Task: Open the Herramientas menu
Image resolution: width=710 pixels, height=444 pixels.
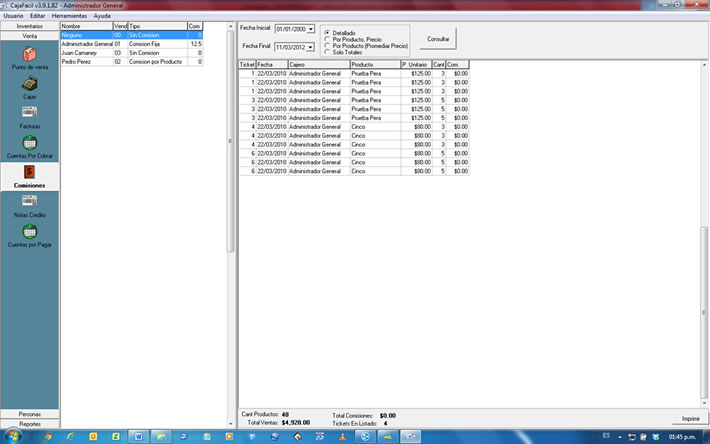Action: click(x=69, y=16)
